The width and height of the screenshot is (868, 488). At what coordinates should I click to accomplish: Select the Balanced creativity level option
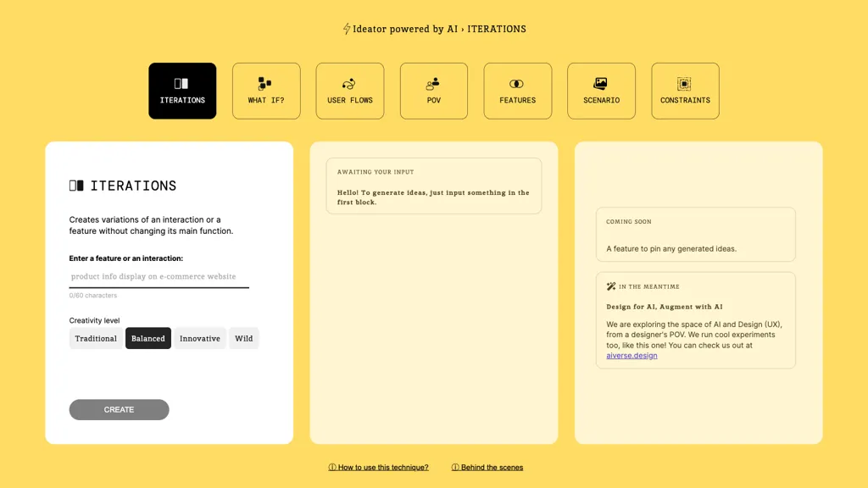148,338
